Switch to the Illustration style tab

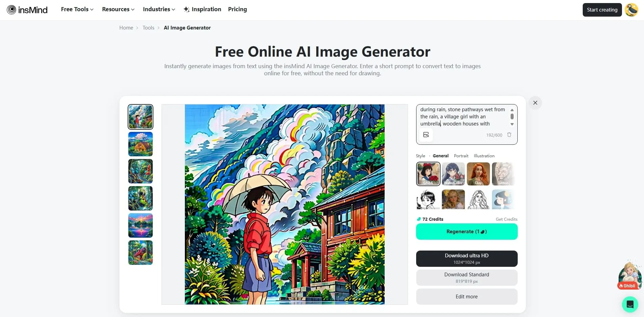click(484, 156)
